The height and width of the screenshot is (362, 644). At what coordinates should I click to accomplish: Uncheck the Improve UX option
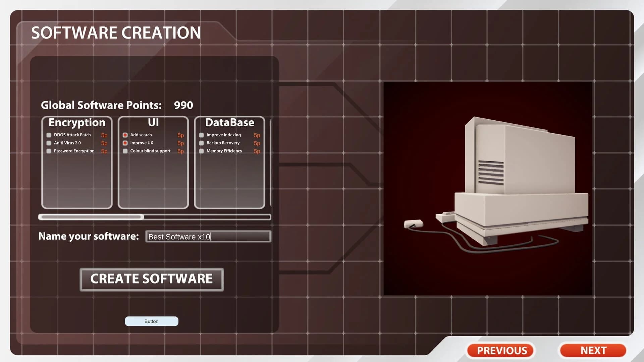coord(125,143)
